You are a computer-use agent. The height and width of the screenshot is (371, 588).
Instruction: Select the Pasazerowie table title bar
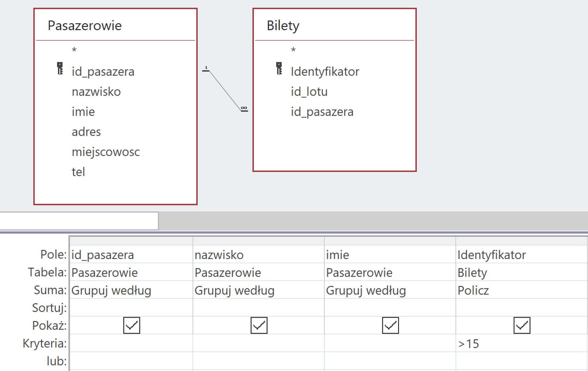[85, 26]
